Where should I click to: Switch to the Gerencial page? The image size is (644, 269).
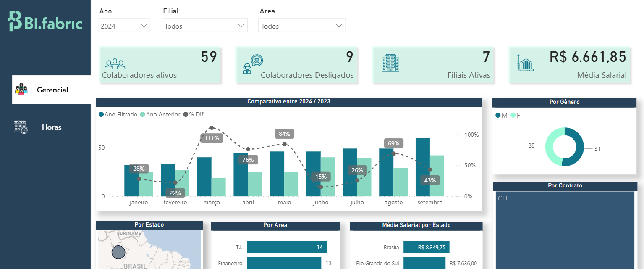[52, 90]
